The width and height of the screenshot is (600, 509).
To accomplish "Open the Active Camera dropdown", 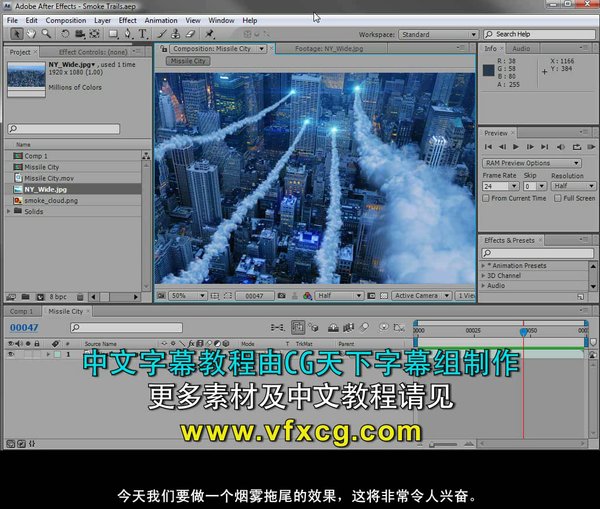I will coord(421,296).
